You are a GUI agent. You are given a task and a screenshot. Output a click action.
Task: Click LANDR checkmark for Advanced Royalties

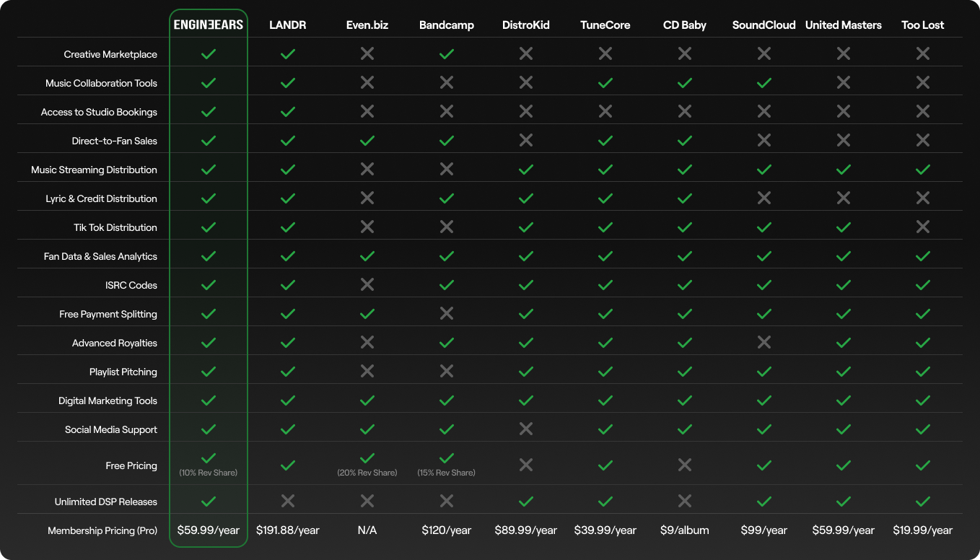tap(288, 343)
